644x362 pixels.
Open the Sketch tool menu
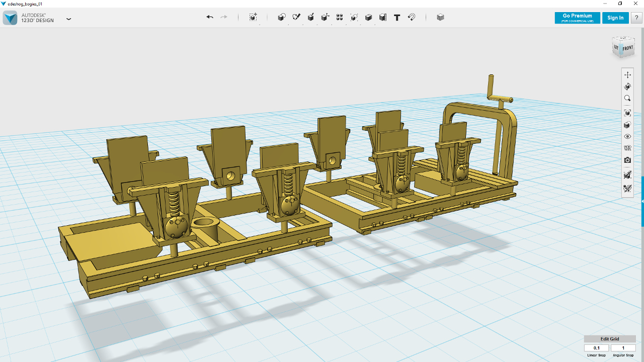click(x=296, y=17)
